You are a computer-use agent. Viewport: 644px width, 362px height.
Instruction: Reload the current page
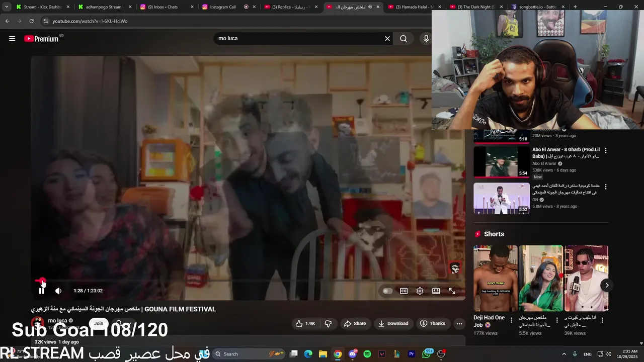coord(31,21)
